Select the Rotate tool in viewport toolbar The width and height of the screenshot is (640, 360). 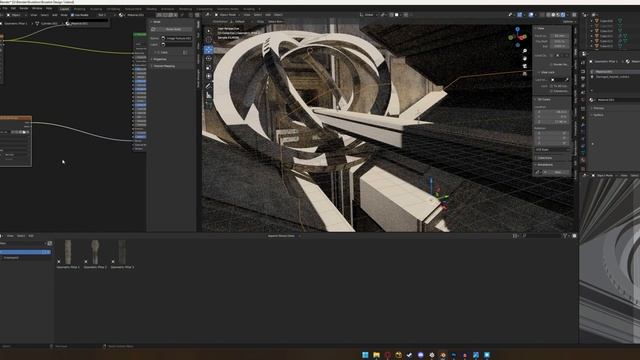pyautogui.click(x=209, y=58)
